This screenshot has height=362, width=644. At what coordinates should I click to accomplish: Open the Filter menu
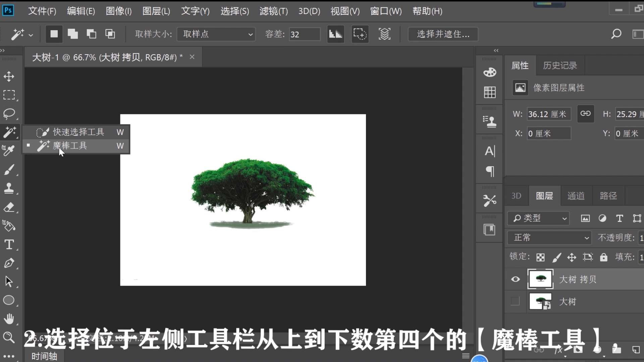click(x=274, y=11)
